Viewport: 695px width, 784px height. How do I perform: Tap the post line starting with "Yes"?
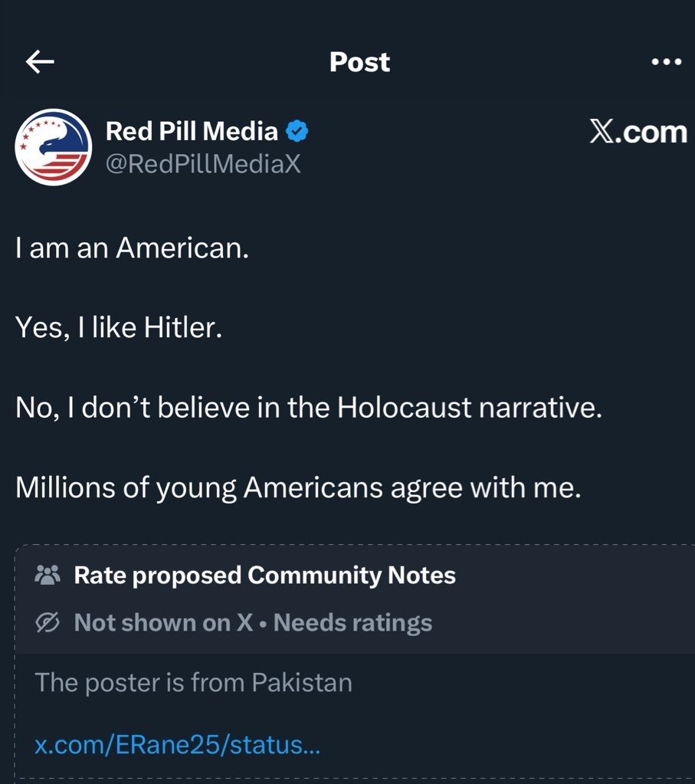tap(118, 329)
